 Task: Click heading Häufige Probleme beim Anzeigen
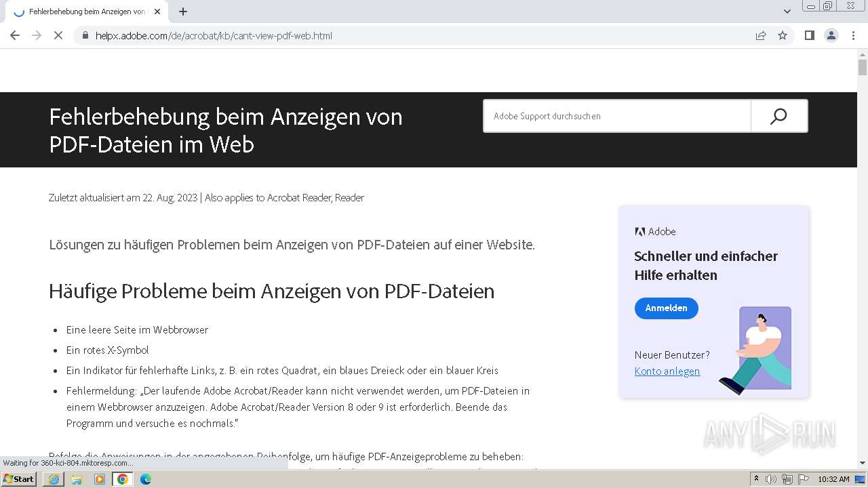[271, 291]
